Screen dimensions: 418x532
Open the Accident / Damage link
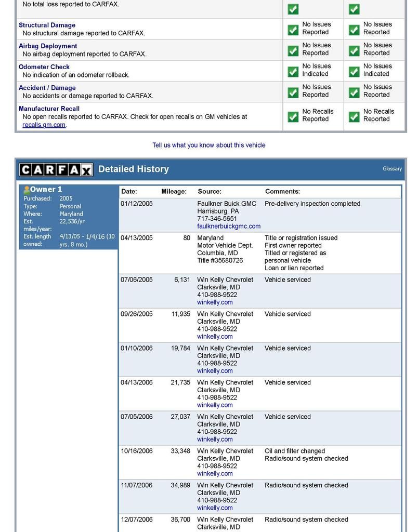pyautogui.click(x=47, y=88)
